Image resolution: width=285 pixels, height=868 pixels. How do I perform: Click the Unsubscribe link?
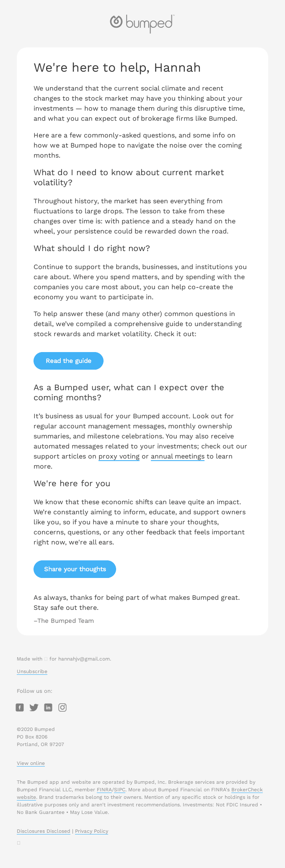(x=32, y=671)
